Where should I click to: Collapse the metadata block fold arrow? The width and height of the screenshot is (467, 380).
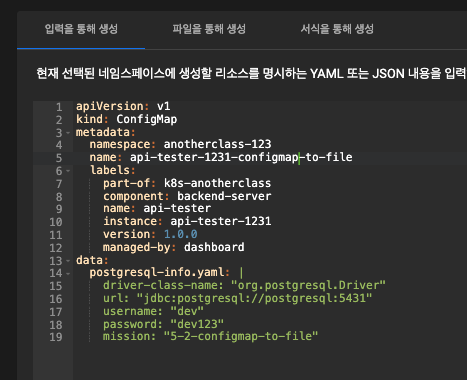[x=68, y=133]
